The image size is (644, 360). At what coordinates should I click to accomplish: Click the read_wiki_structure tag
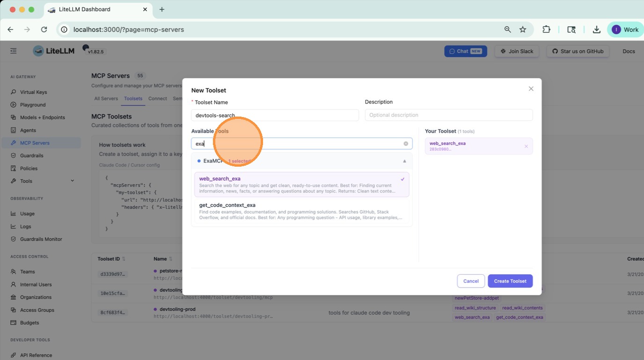(x=475, y=308)
